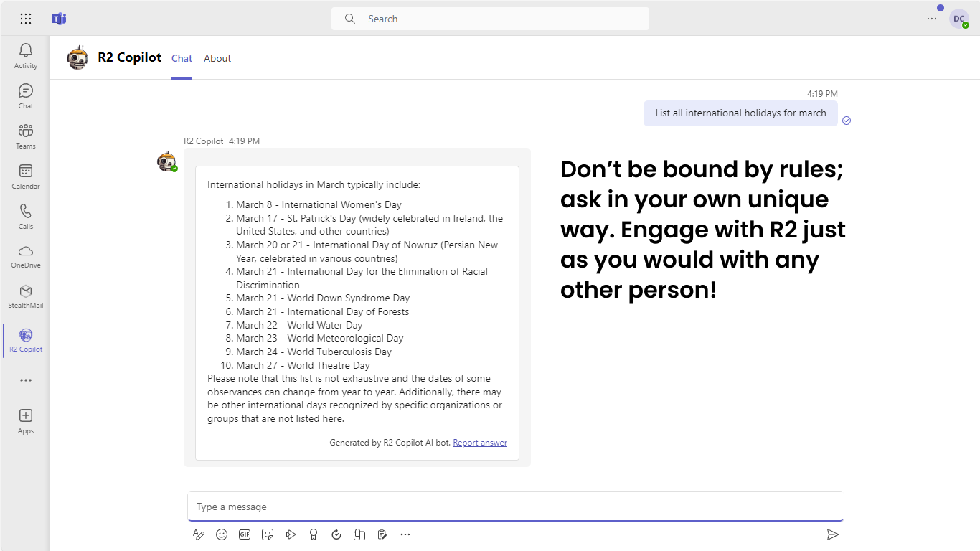Show more added apps via sidebar ellipsis

point(26,380)
